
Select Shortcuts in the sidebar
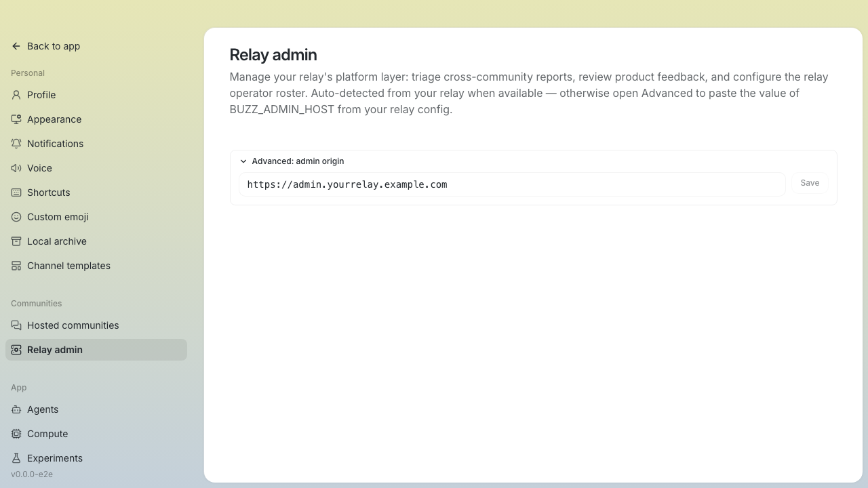[x=96, y=192]
